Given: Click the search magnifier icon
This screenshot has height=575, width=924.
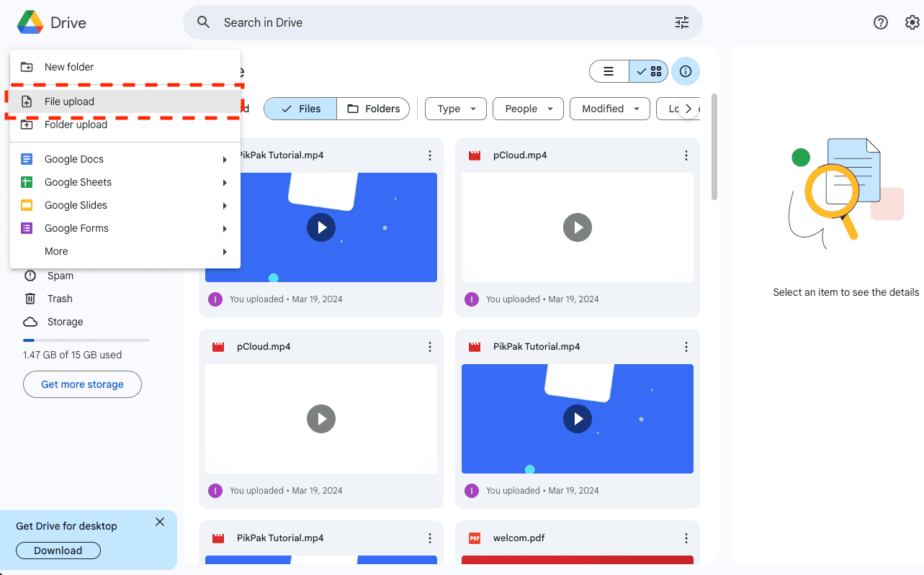Looking at the screenshot, I should point(204,22).
